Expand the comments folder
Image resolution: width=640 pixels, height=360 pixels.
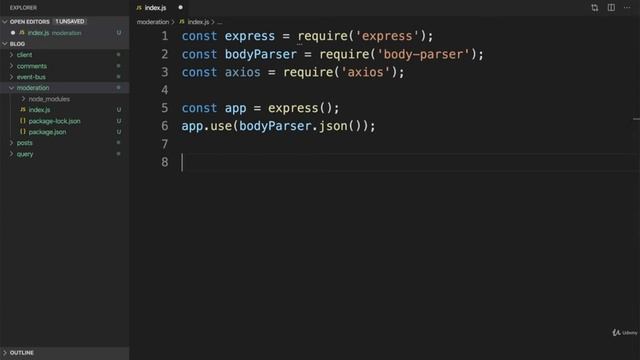11,66
